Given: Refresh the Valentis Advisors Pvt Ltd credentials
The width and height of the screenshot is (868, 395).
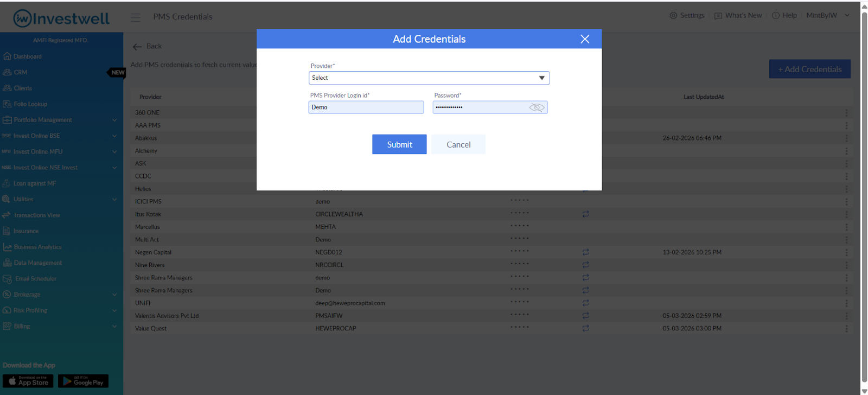Looking at the screenshot, I should 585,316.
